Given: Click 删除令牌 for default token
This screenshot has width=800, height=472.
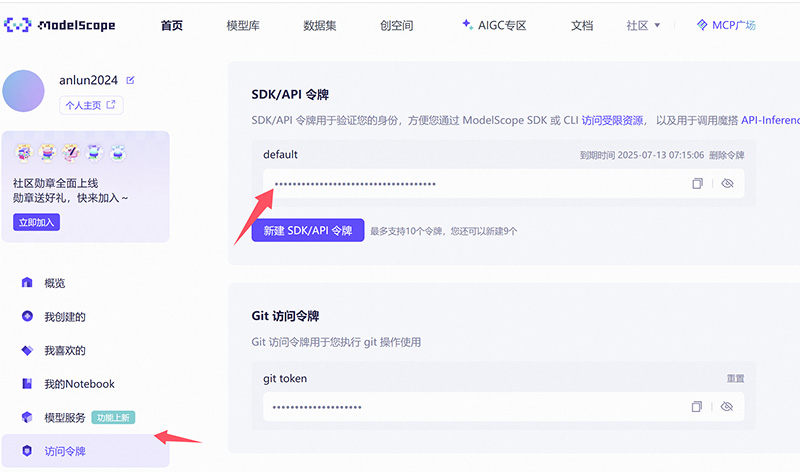Looking at the screenshot, I should point(727,155).
